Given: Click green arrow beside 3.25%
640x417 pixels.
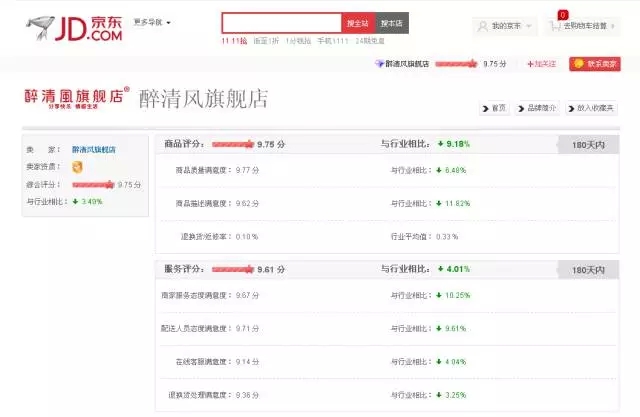Looking at the screenshot, I should pyautogui.click(x=439, y=395).
